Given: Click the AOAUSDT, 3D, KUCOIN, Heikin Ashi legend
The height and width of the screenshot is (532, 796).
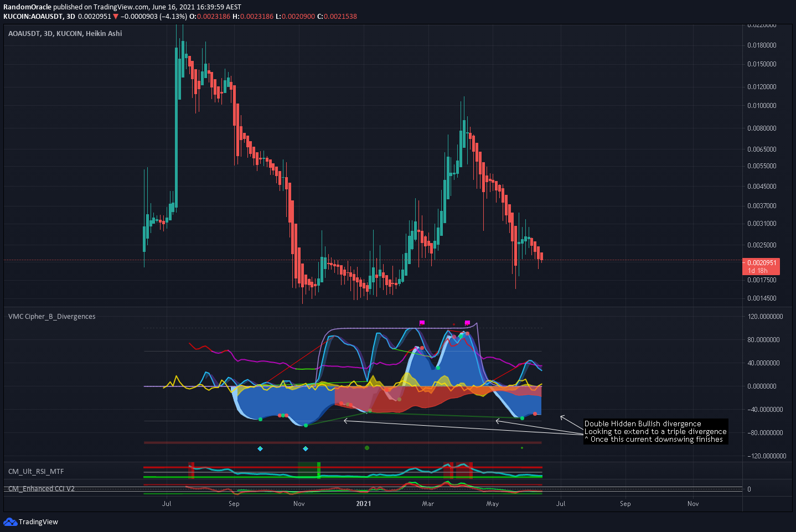Looking at the screenshot, I should coord(65,33).
